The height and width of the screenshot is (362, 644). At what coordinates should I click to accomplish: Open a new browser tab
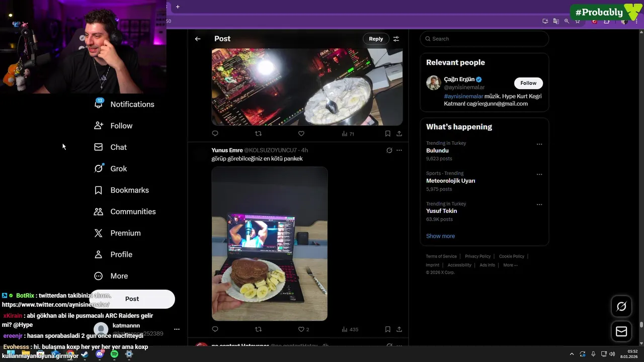coord(178,7)
